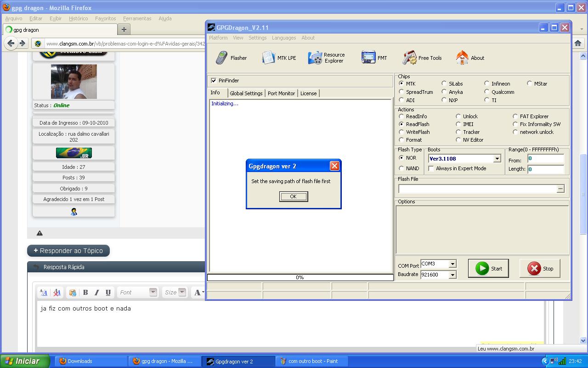Switch to Downloads taskbar item

(91, 361)
